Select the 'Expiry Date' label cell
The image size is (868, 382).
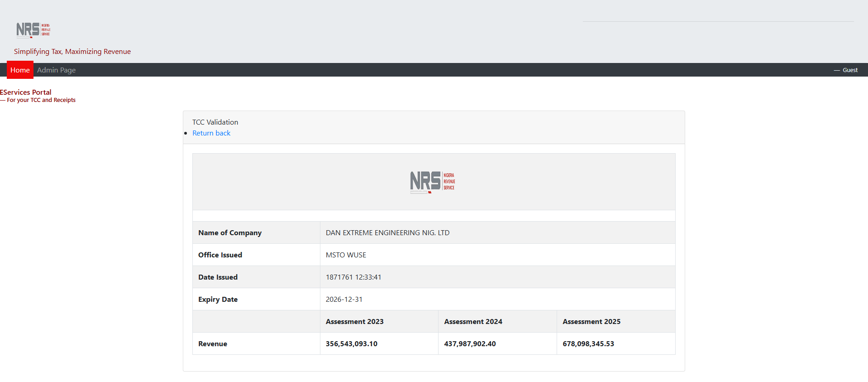tap(256, 299)
